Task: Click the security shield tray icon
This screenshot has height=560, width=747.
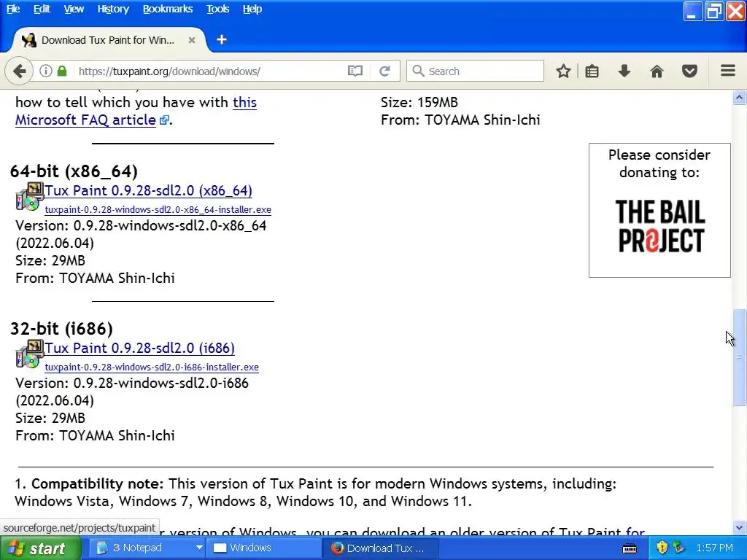Action: (662, 548)
